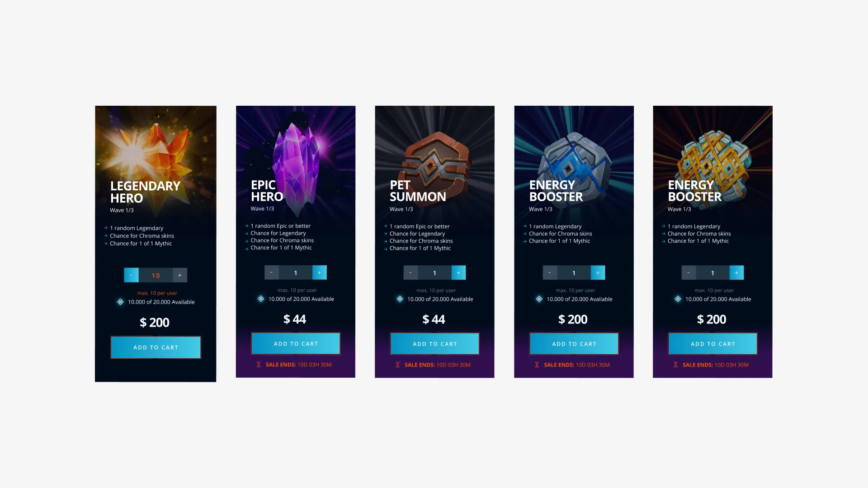Decrease golden Energy Booster quantity with minus

[x=689, y=272]
